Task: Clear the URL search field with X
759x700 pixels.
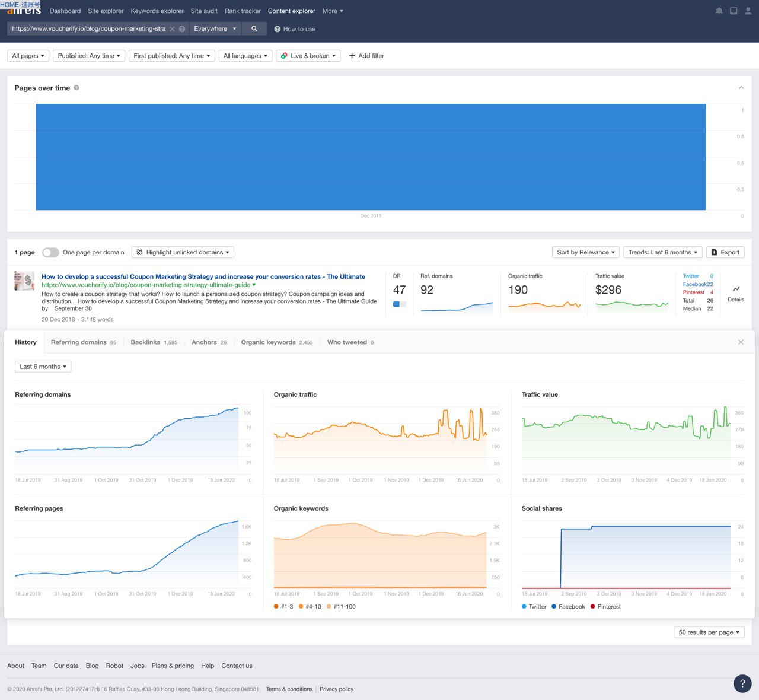Action: pyautogui.click(x=172, y=28)
